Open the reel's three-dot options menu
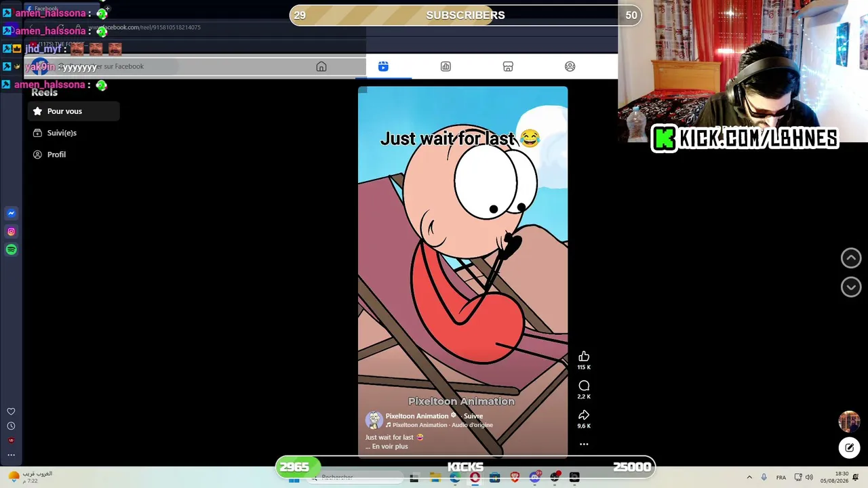868x488 pixels. 584,444
